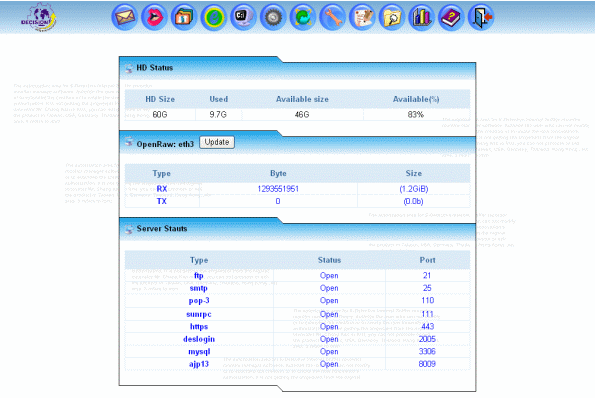This screenshot has height=398, width=595.
Task: Click the TX link
Action: (x=162, y=201)
